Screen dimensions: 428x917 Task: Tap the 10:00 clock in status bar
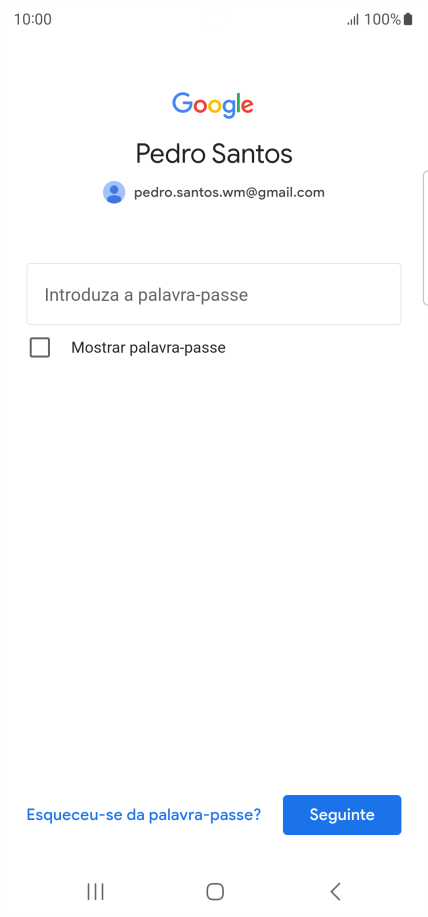33,19
